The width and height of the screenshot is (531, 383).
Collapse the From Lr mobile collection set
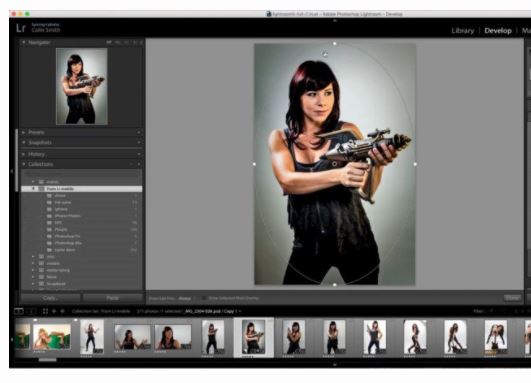pyautogui.click(x=34, y=189)
